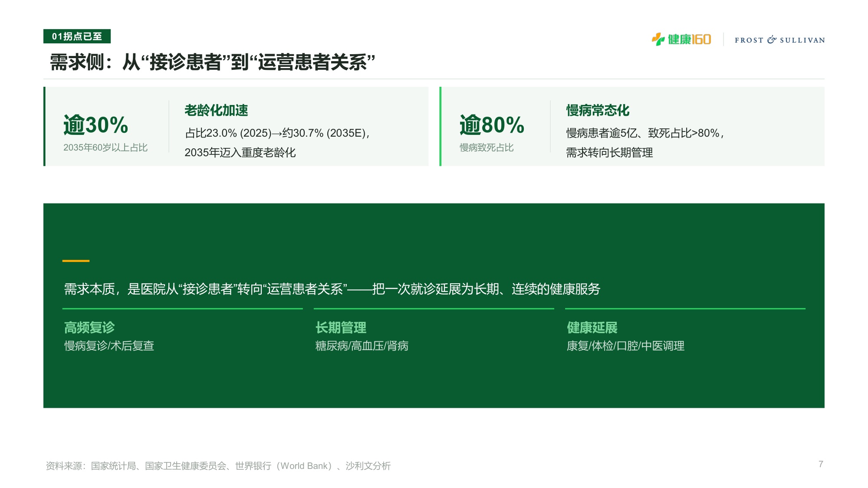Click the heading 长期管理 in green panel

(x=341, y=328)
